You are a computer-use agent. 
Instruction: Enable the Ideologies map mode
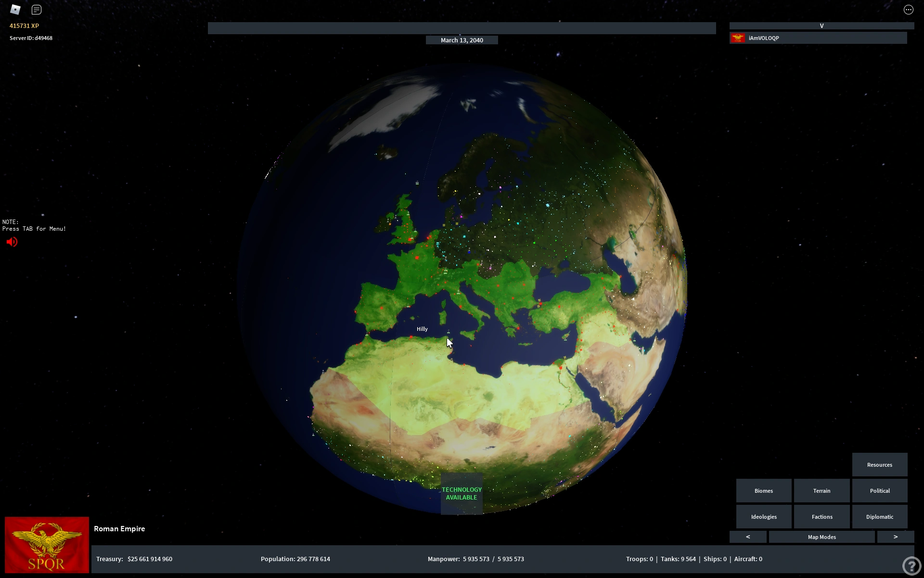coord(763,517)
